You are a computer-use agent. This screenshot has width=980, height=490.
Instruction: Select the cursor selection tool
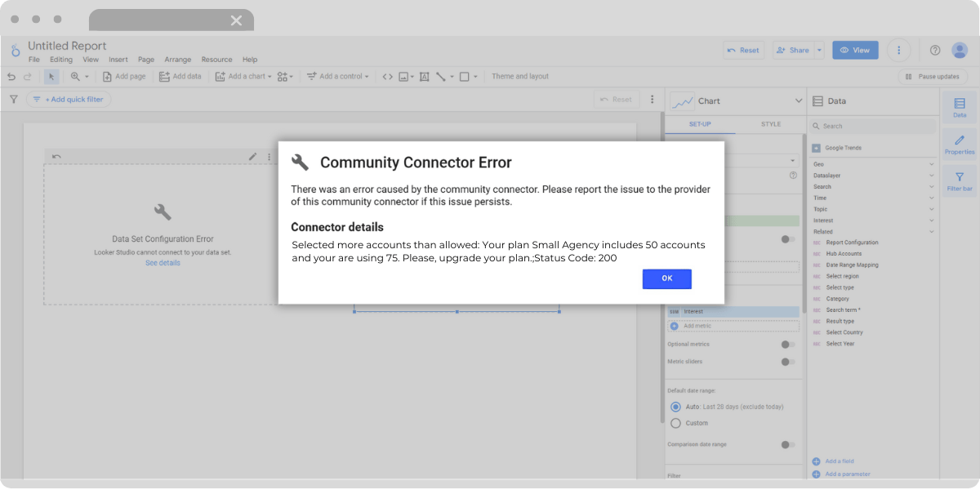point(51,76)
